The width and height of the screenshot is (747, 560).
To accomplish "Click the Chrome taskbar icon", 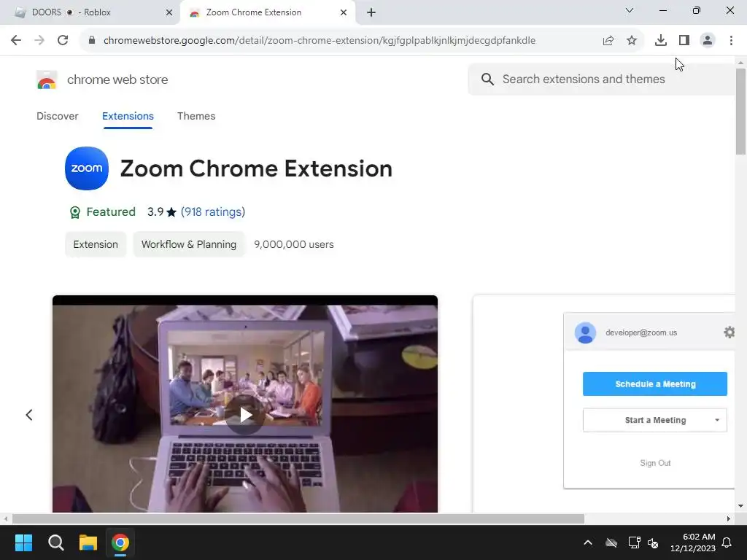I will tap(120, 542).
